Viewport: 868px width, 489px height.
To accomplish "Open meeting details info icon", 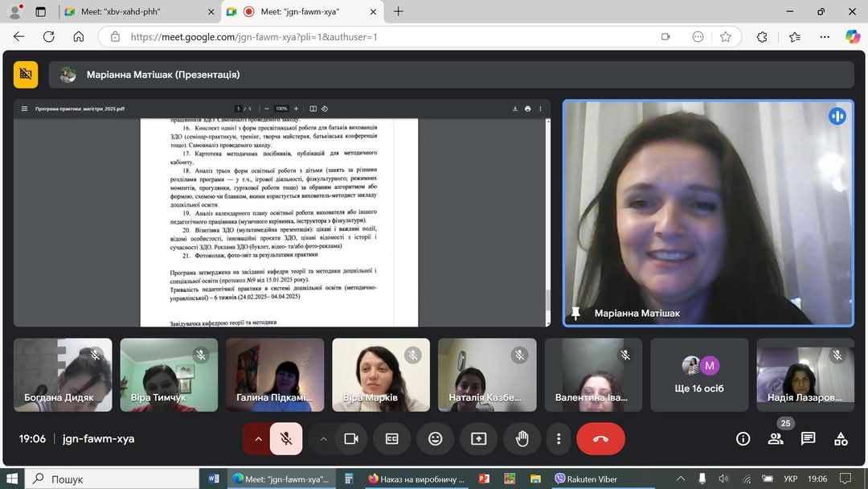I will point(743,439).
